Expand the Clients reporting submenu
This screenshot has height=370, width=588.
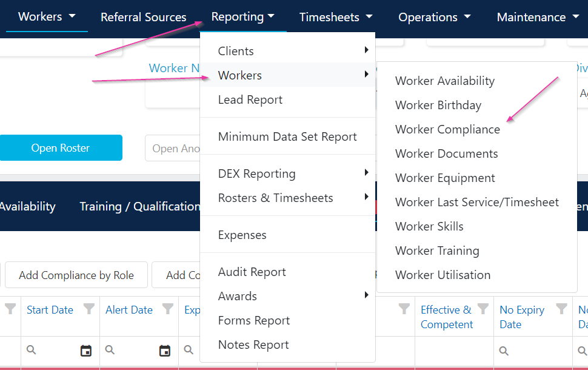tap(287, 51)
